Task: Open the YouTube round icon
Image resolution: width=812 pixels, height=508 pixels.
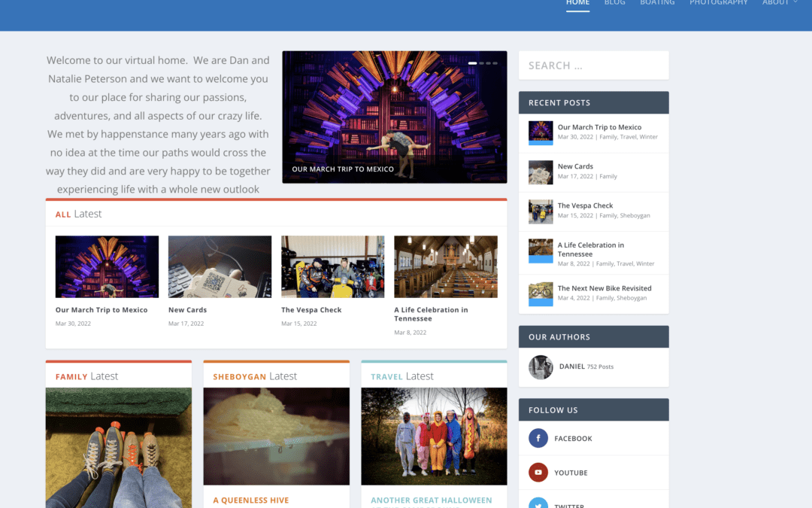Action: [538, 472]
